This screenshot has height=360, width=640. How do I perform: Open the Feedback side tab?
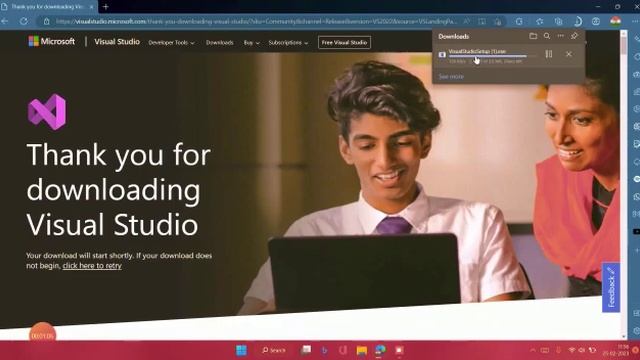pyautogui.click(x=611, y=287)
